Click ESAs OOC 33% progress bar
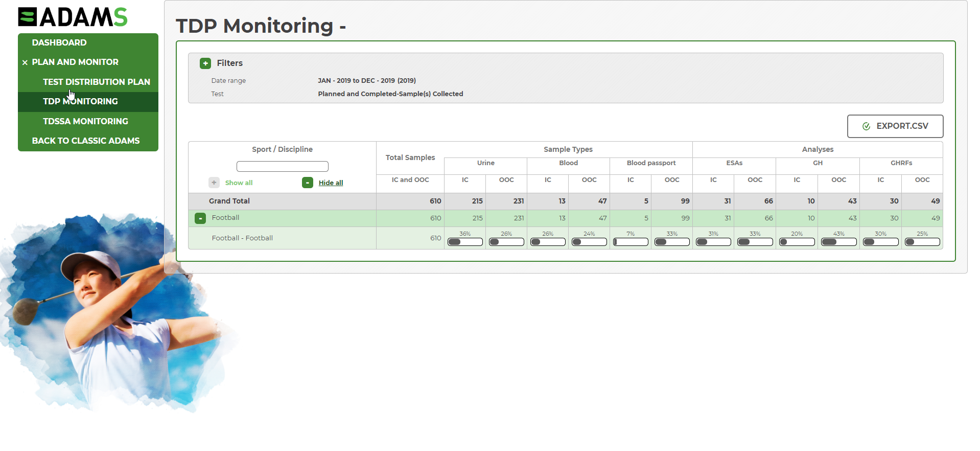This screenshot has width=980, height=451. (x=755, y=242)
